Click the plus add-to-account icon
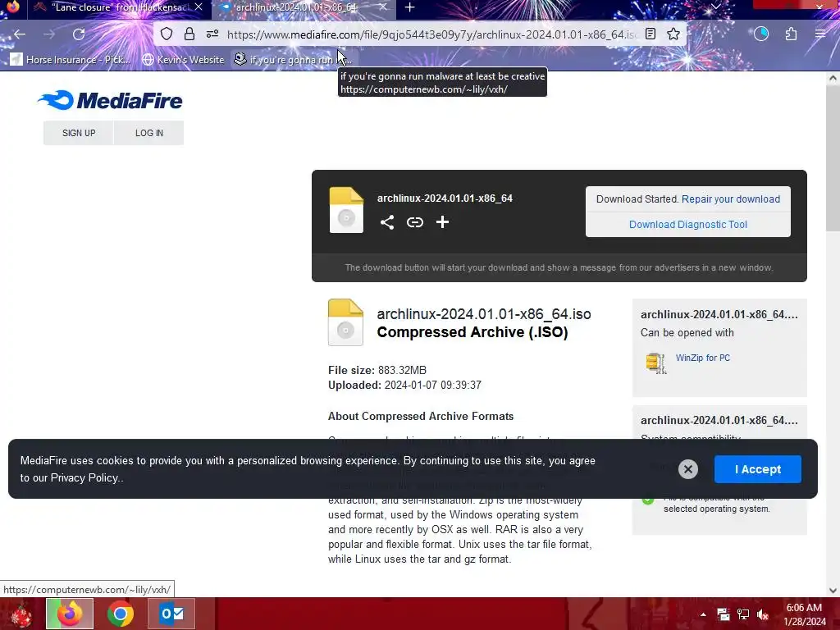Image resolution: width=840 pixels, height=630 pixels. (x=442, y=222)
